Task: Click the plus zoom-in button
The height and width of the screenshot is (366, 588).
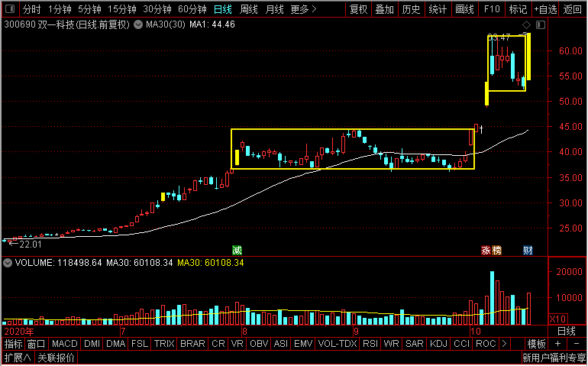Action: [558, 344]
